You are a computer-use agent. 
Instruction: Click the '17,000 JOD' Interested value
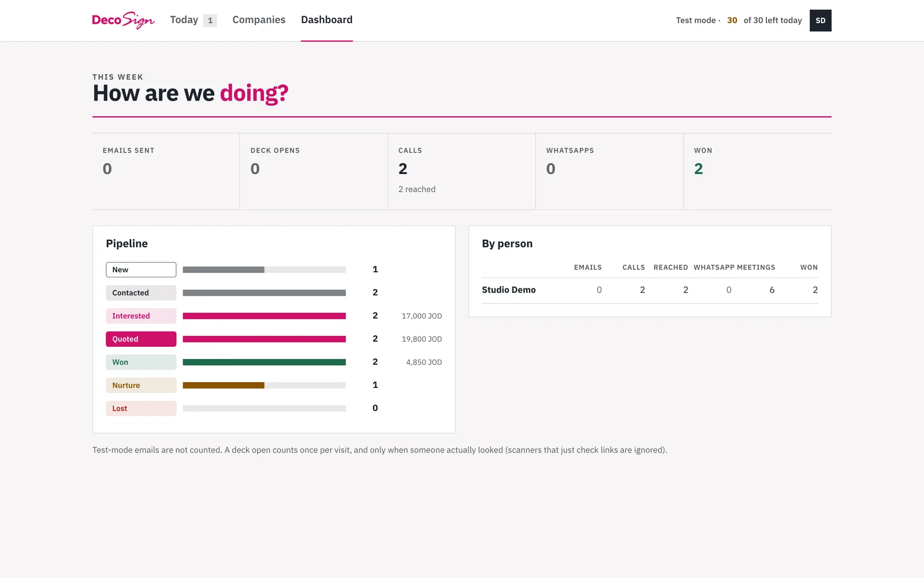click(422, 316)
